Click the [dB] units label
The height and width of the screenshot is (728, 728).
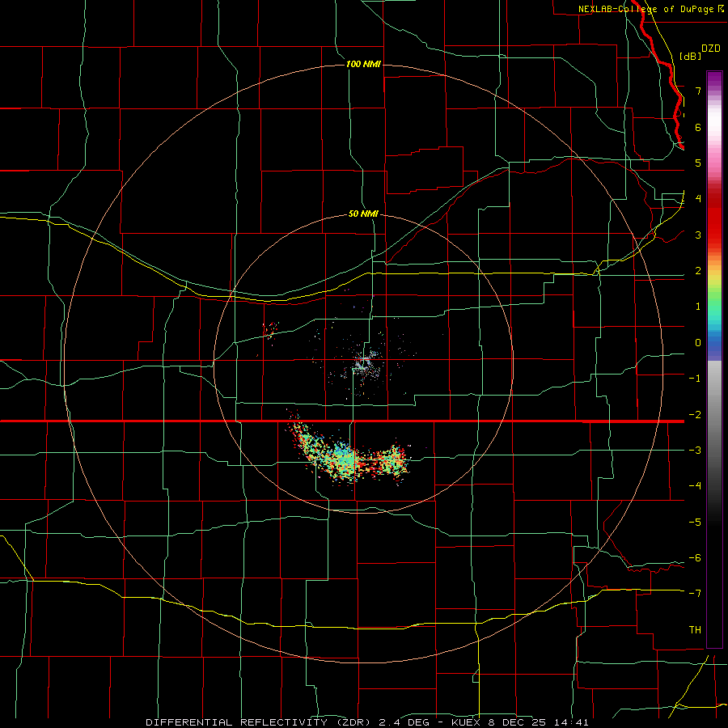(691, 56)
